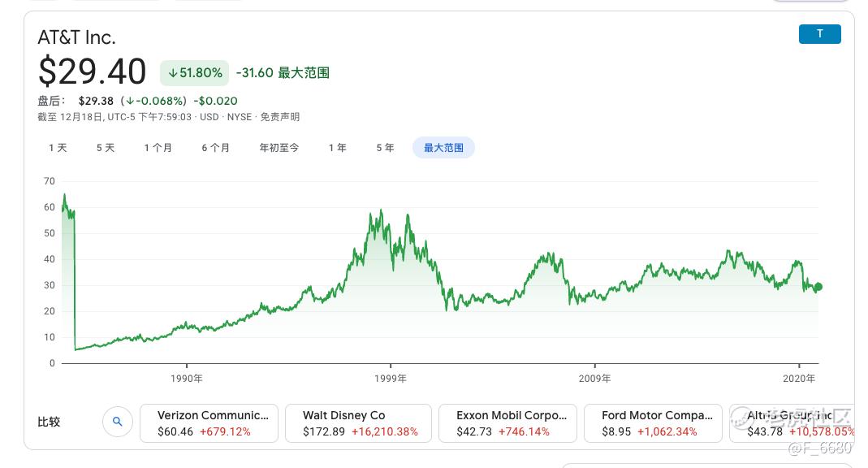Click the green 51.80% down-arrow badge
Screen dimensions: 868x468
pos(195,72)
